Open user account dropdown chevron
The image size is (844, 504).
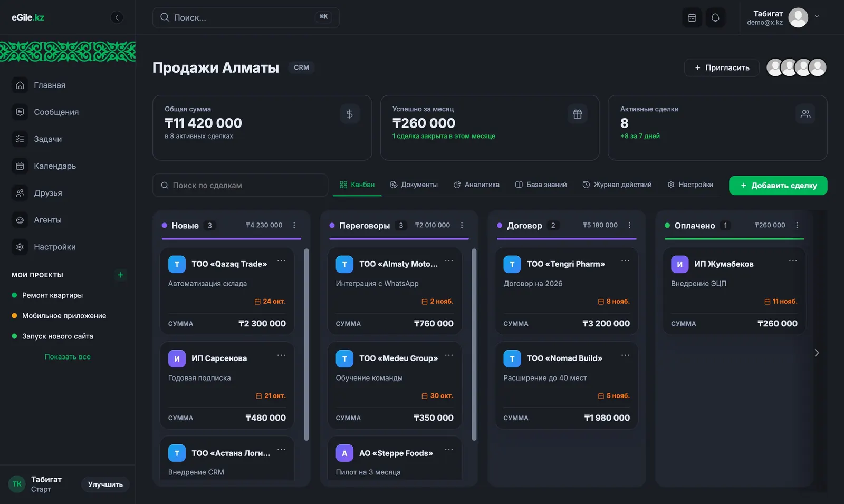(x=817, y=17)
